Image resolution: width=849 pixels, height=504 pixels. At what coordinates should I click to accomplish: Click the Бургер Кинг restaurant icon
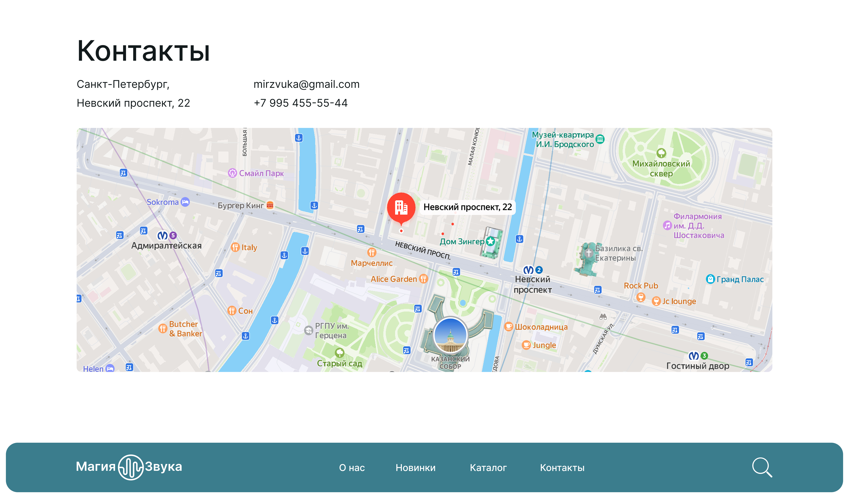270,205
